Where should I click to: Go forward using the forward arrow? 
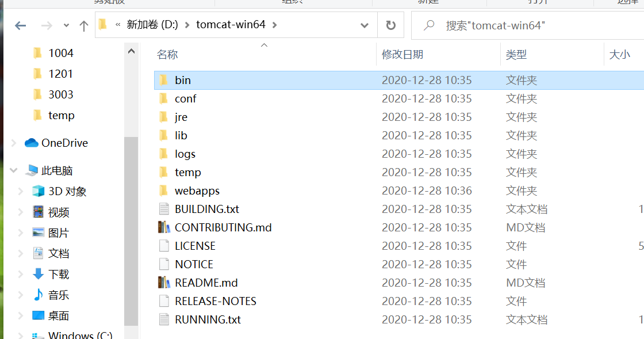pos(47,26)
